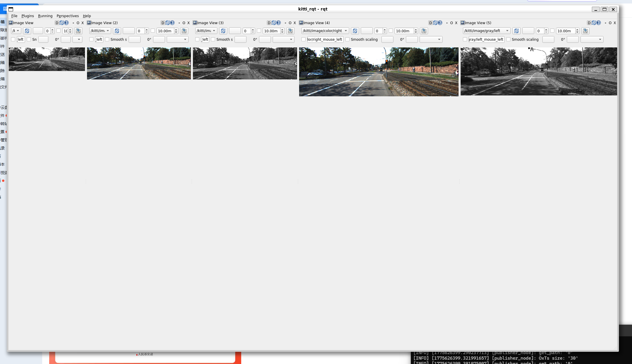Save image as file in Image View (2)
Viewport: 632px width, 364px height.
coord(184,31)
